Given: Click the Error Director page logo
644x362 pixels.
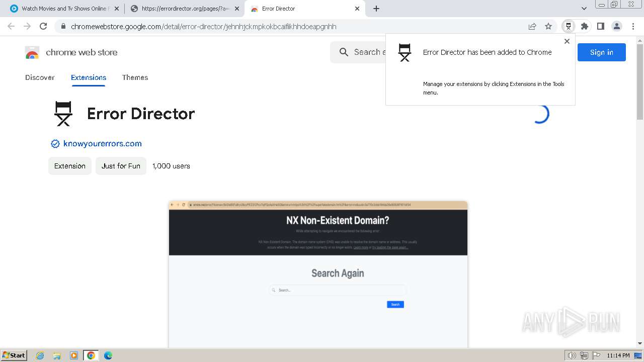Looking at the screenshot, I should click(x=63, y=114).
